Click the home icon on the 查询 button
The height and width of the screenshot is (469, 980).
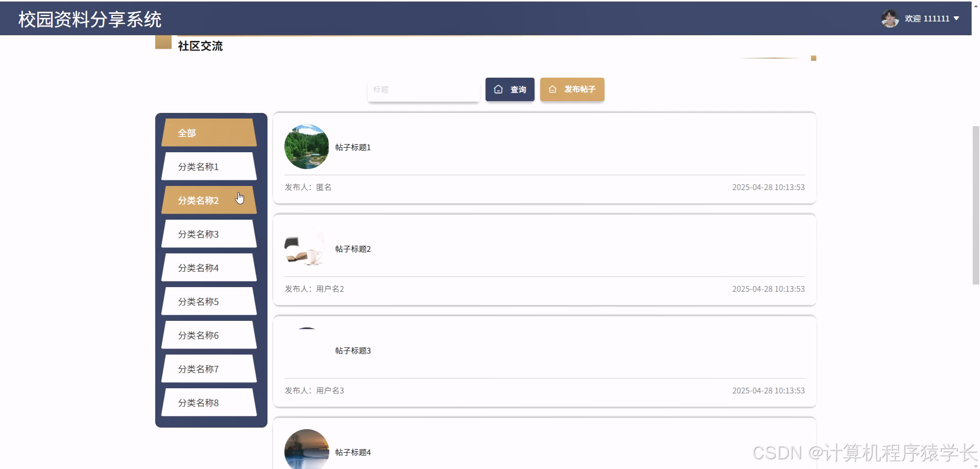coord(499,89)
